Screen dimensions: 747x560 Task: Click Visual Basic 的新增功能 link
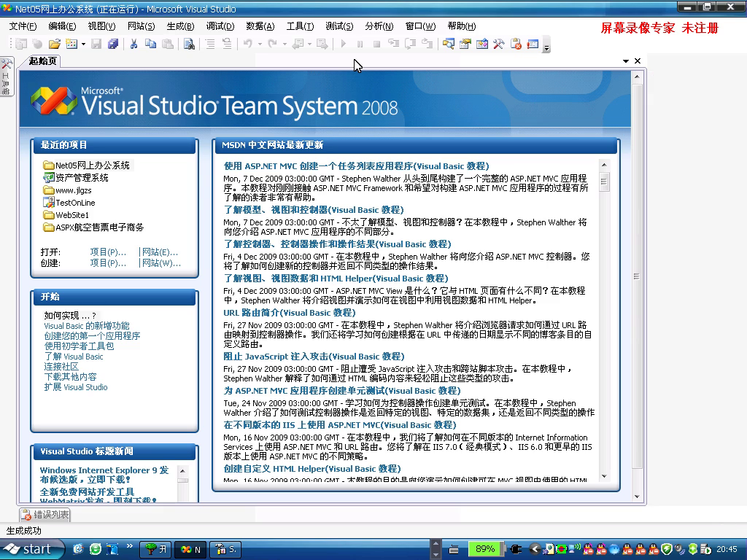pyautogui.click(x=87, y=326)
